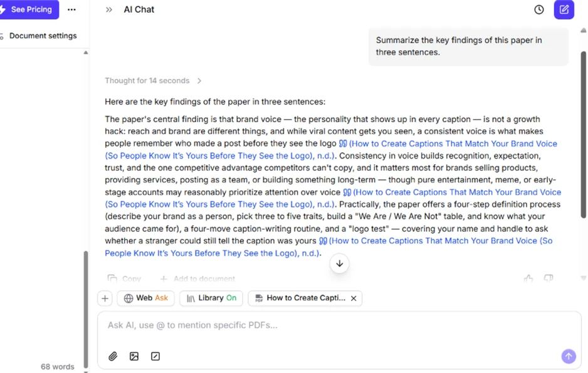Image resolution: width=588 pixels, height=373 pixels.
Task: Open the three-dots more options menu
Action: click(71, 10)
